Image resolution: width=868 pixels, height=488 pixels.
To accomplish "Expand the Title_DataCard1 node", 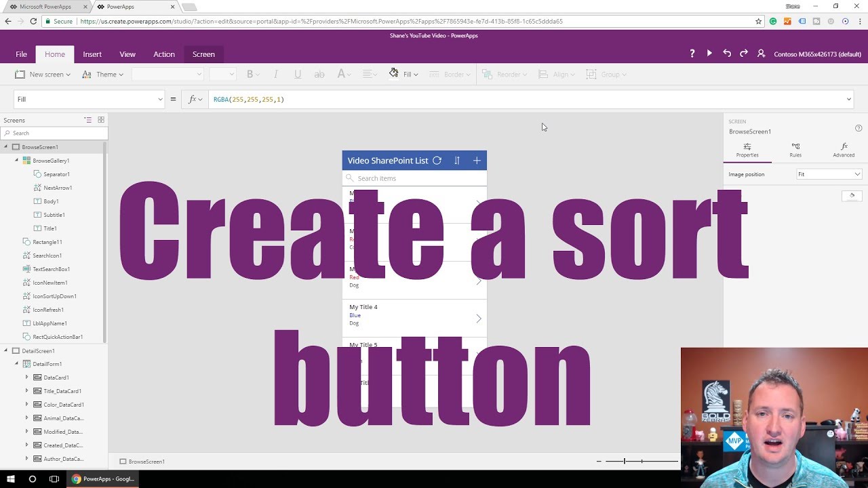I will 27,391.
